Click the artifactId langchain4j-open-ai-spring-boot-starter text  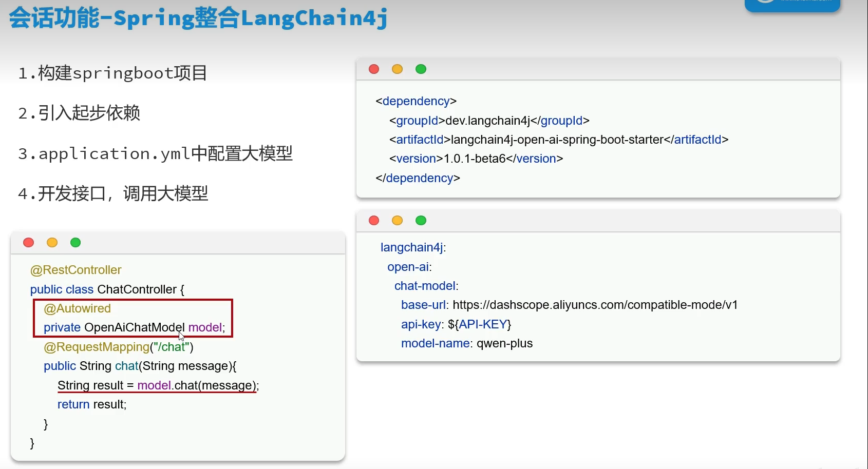[559, 139]
